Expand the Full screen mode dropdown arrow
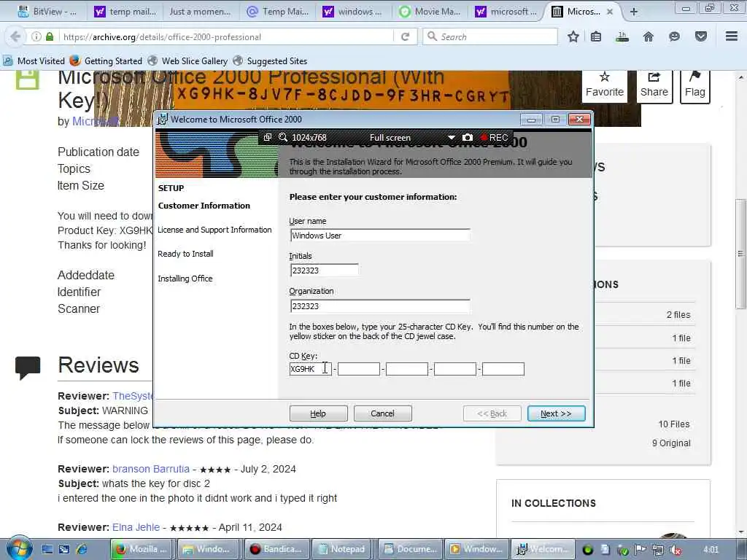Viewport: 747px width, 560px height. 451,138
